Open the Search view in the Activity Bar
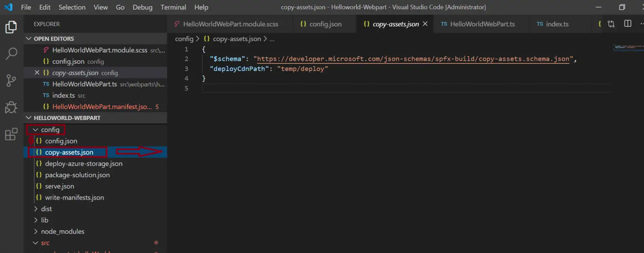The height and width of the screenshot is (253, 644). [11, 54]
